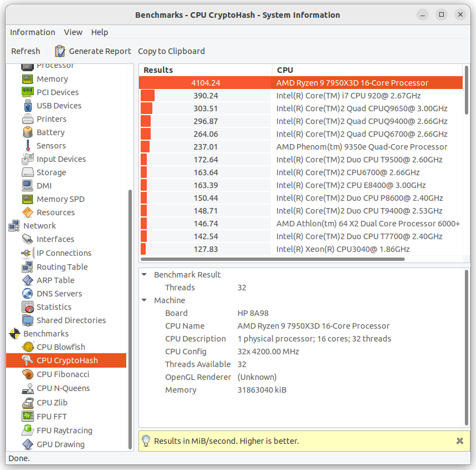The image size is (476, 470).
Task: Select the CPU Zlib icon
Action: tap(27, 403)
